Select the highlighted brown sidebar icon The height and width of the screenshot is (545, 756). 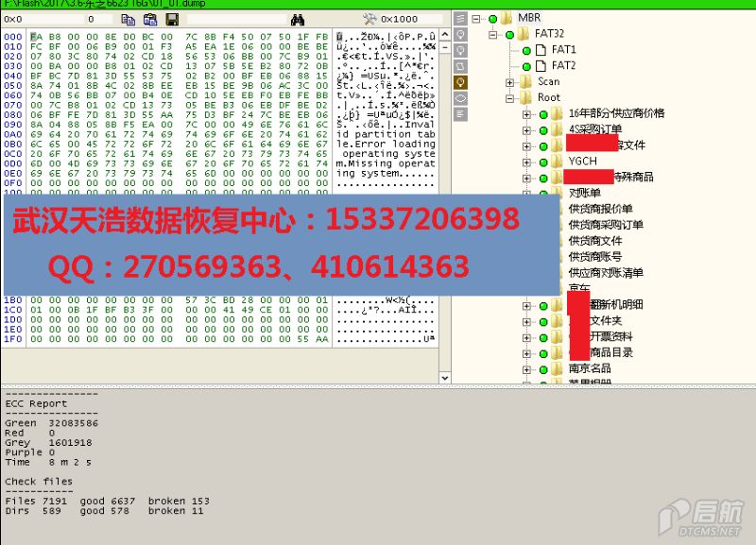point(460,82)
